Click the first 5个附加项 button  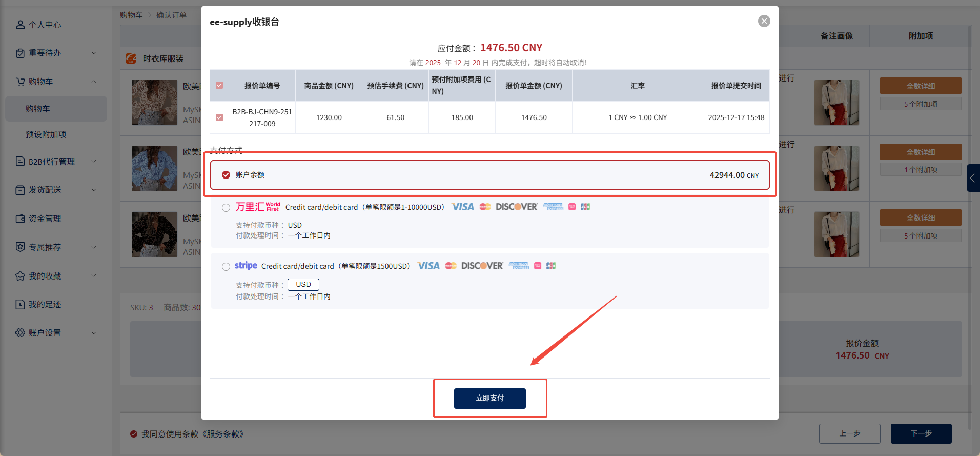click(x=921, y=104)
